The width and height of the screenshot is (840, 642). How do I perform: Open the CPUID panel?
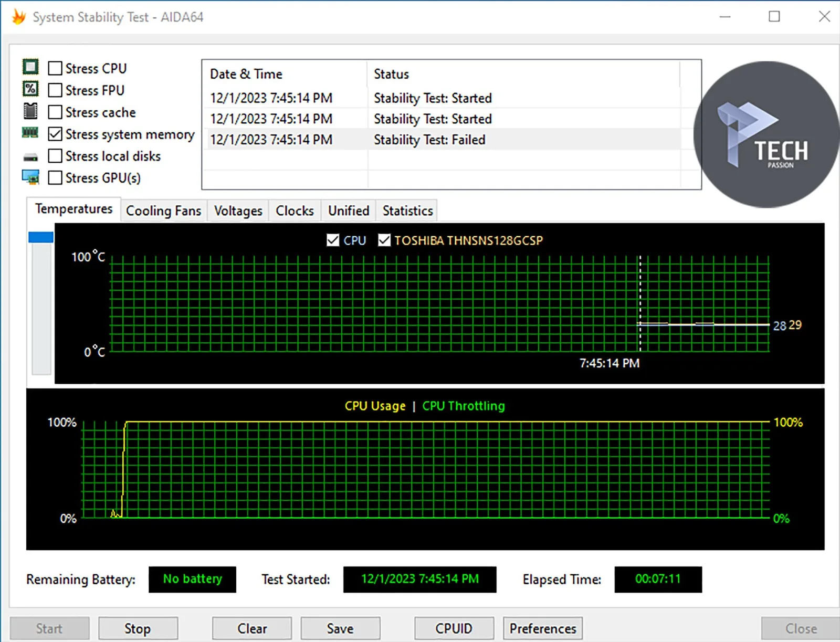tap(454, 628)
